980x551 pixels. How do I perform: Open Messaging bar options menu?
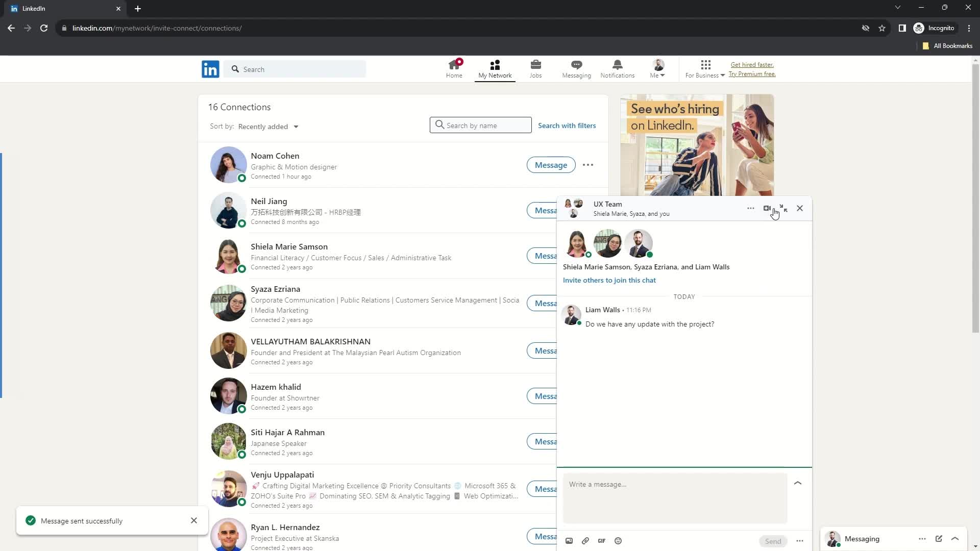point(922,539)
